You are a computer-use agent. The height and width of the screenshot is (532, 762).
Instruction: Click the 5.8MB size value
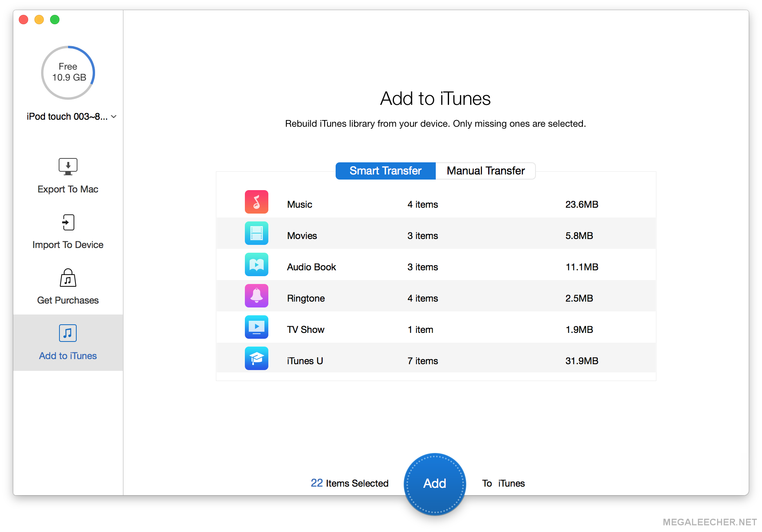click(x=579, y=236)
